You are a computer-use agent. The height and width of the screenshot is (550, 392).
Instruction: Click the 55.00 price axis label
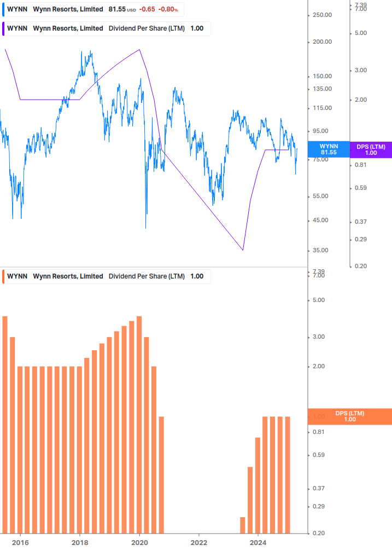point(320,196)
